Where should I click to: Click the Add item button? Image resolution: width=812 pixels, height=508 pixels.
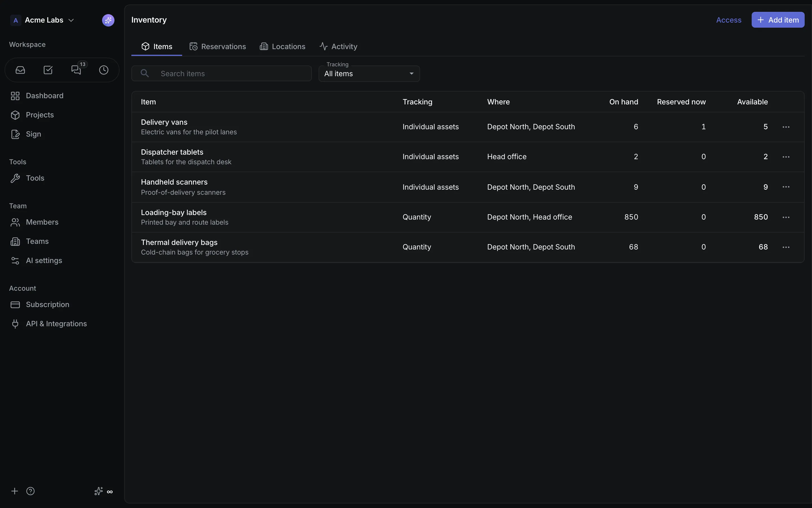point(778,20)
